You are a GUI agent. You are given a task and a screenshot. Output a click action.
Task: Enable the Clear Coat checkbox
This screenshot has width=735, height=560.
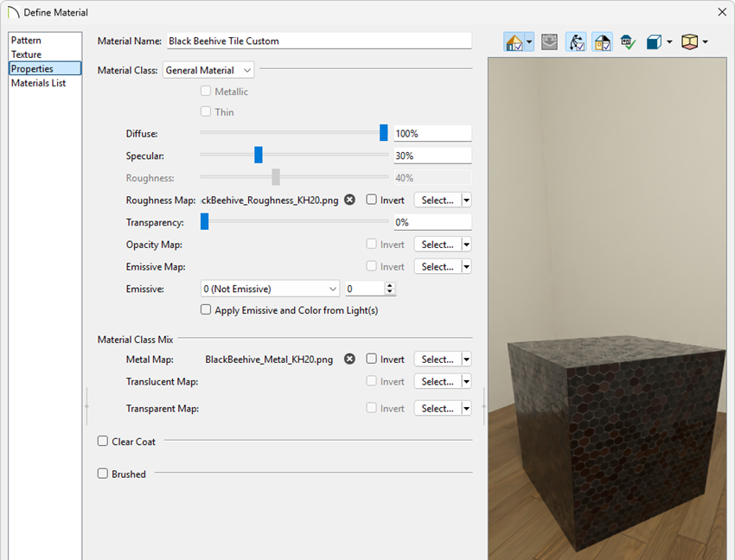pyautogui.click(x=102, y=441)
